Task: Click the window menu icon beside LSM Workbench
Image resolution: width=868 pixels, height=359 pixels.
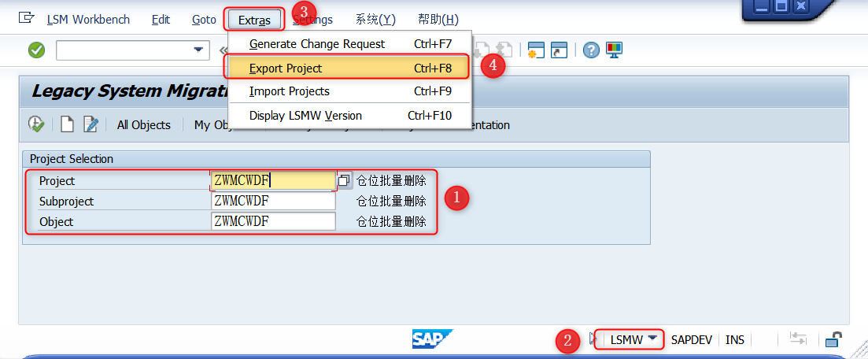Action: (27, 18)
